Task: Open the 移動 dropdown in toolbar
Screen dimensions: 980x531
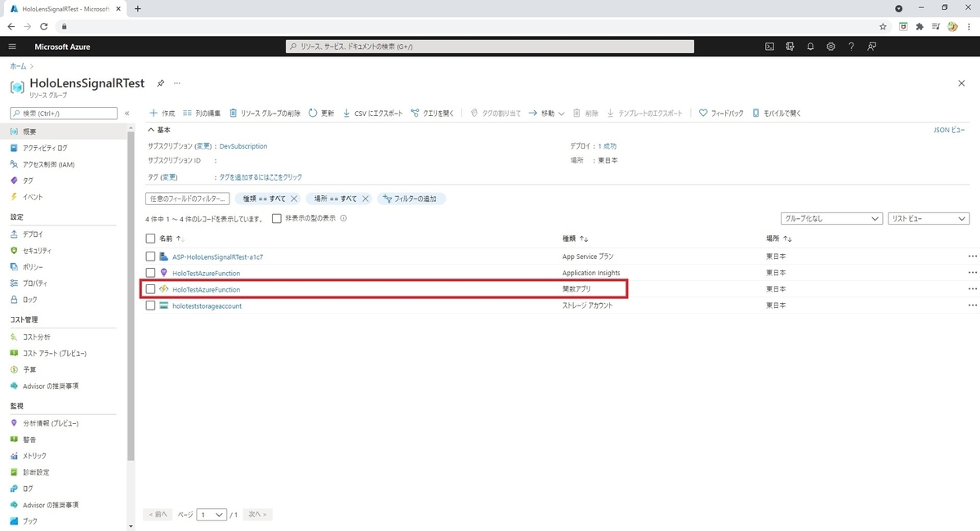Action: click(x=546, y=113)
